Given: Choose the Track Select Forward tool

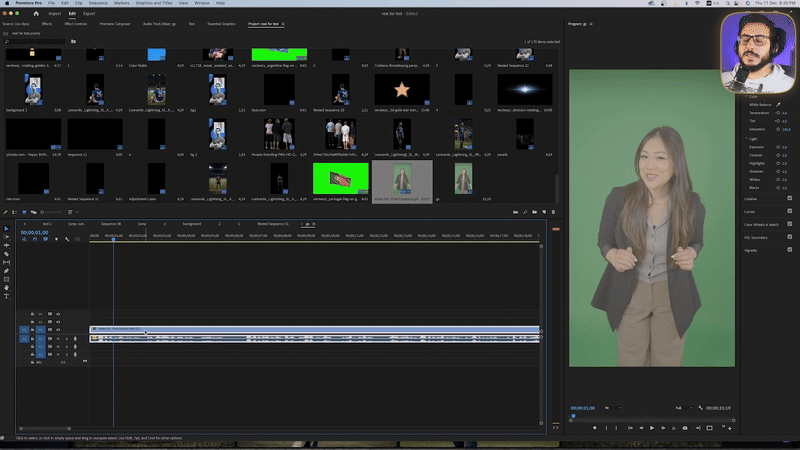Looking at the screenshot, I should tap(7, 237).
